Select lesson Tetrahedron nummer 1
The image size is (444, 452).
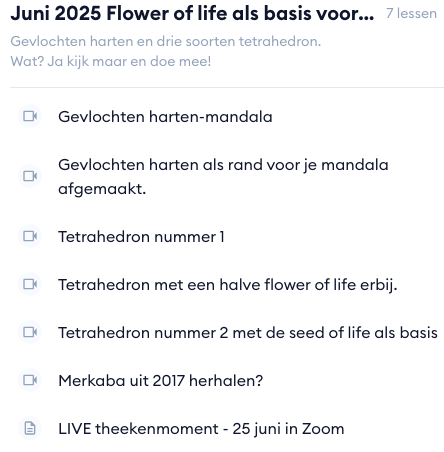click(141, 237)
